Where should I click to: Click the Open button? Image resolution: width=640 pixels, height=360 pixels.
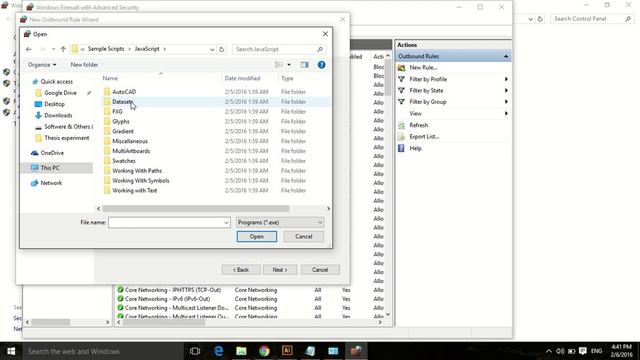[x=256, y=236]
